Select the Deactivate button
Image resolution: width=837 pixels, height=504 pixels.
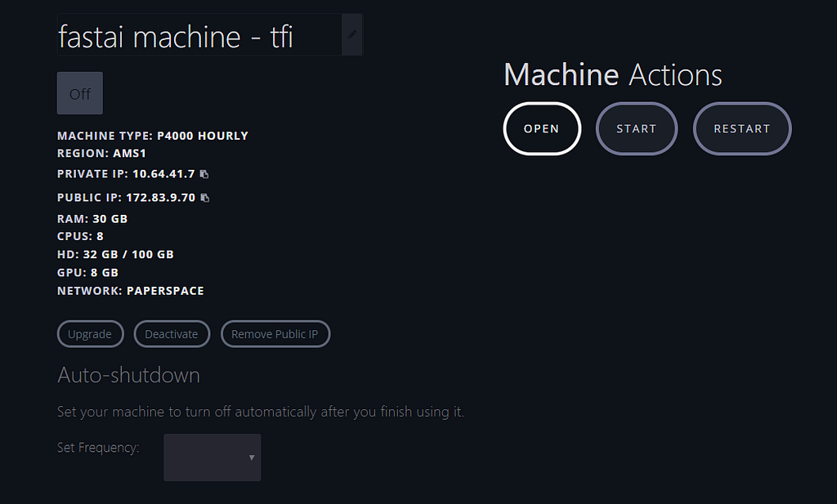(172, 334)
